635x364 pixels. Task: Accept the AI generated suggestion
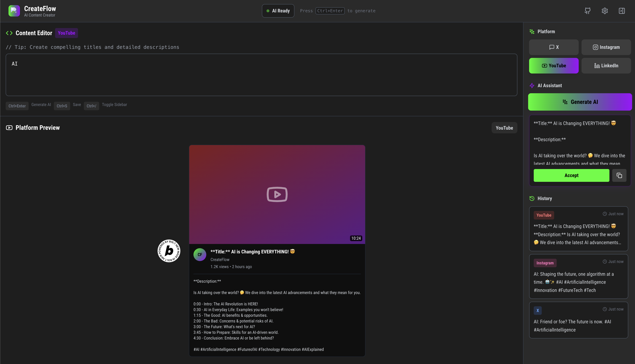(x=571, y=175)
